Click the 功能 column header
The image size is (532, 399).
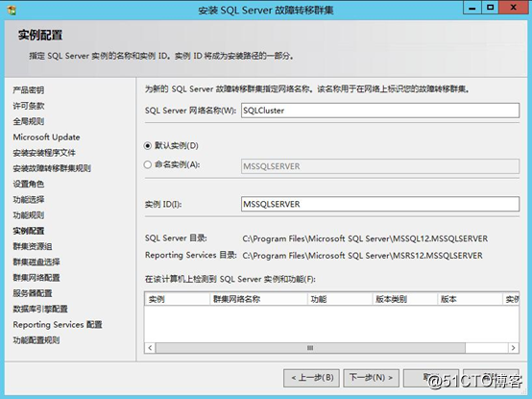tap(340, 299)
